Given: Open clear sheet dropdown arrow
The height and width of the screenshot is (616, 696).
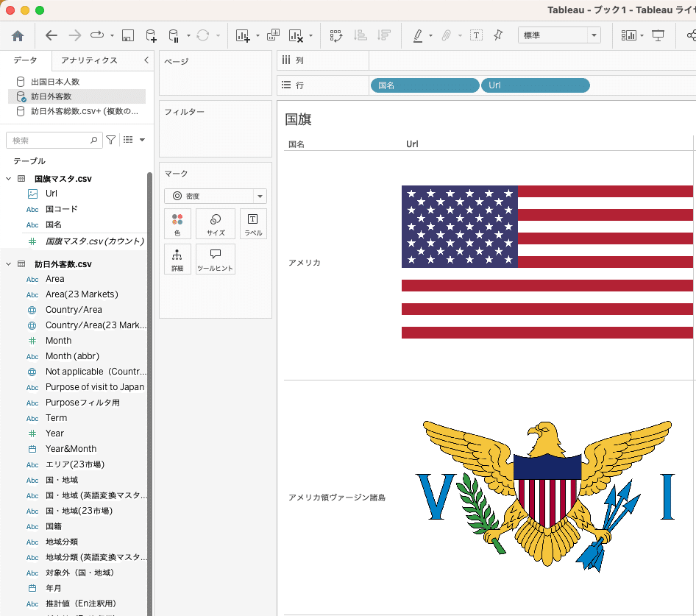Looking at the screenshot, I should (x=310, y=35).
